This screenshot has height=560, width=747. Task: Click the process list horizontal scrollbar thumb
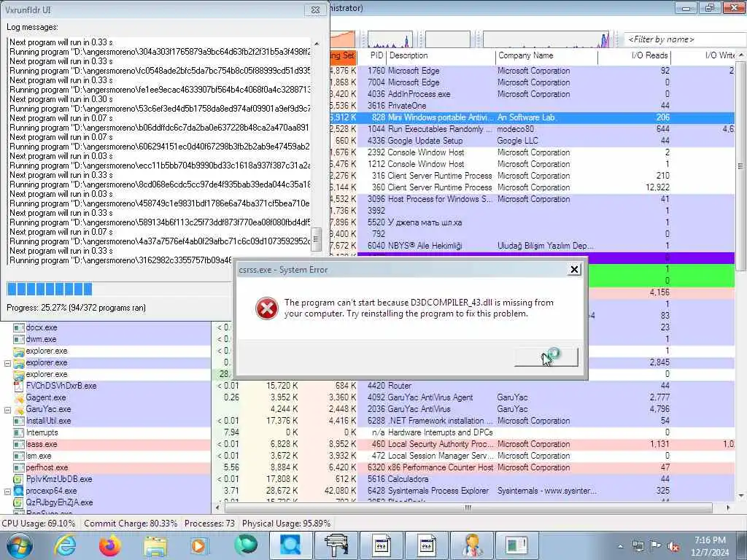(468, 507)
